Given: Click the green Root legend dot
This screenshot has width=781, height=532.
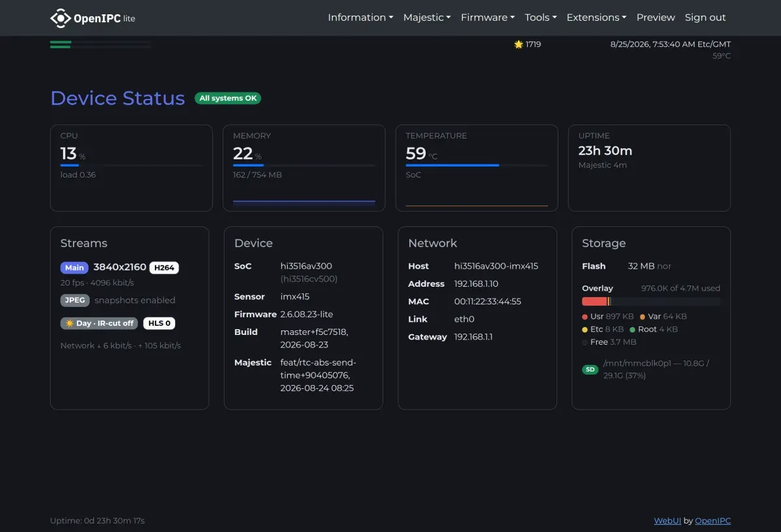Looking at the screenshot, I should (x=633, y=330).
